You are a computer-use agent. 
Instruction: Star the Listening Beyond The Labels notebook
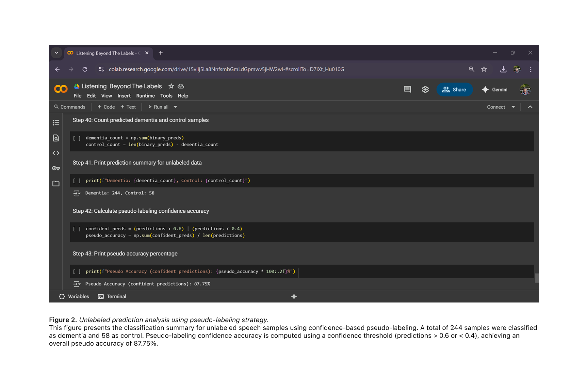(x=171, y=86)
